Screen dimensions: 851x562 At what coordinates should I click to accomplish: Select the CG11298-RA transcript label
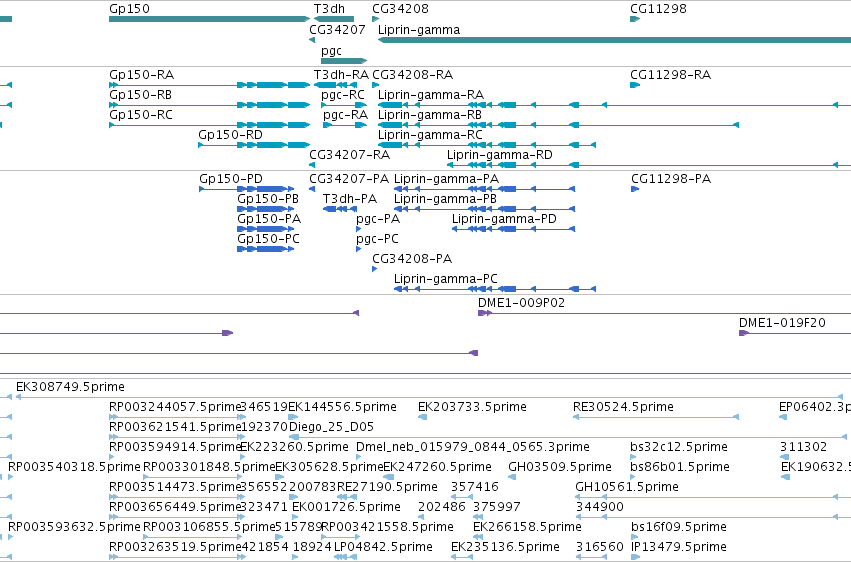671,75
